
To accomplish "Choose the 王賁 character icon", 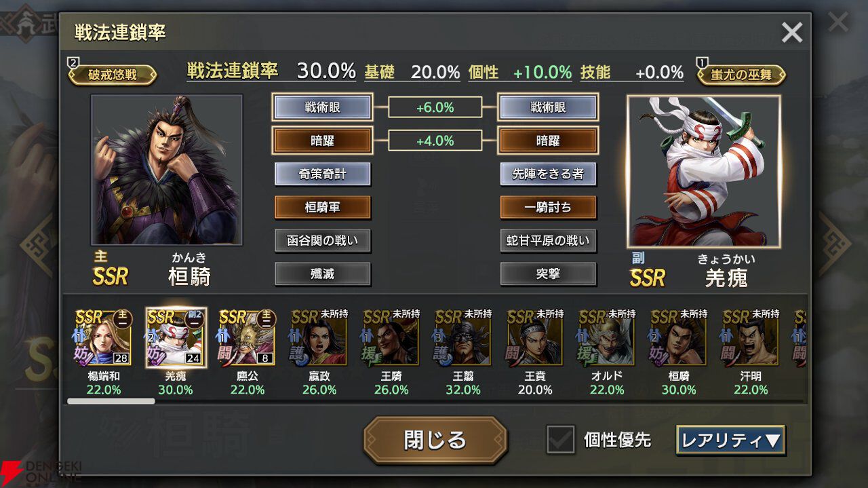I will click(535, 337).
